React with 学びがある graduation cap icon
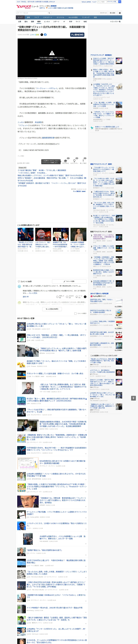138x644 pixels. click(x=66, y=161)
